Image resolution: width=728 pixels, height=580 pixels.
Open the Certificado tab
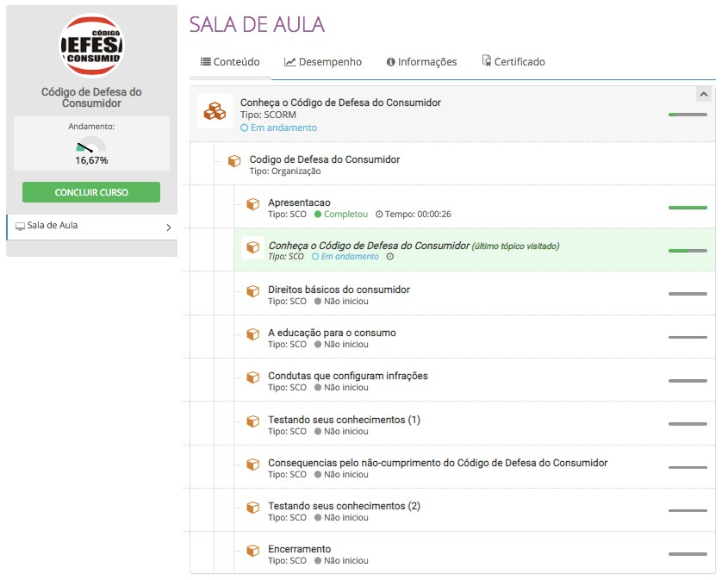pyautogui.click(x=513, y=62)
